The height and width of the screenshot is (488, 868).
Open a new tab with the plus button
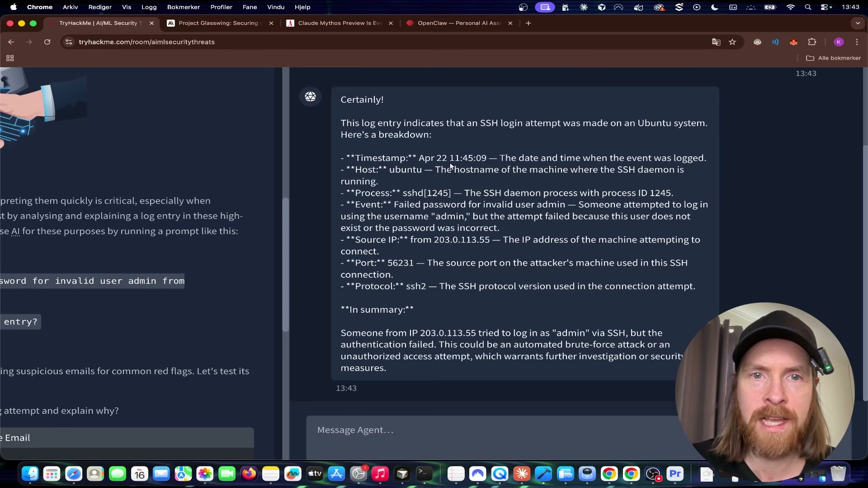(x=528, y=23)
